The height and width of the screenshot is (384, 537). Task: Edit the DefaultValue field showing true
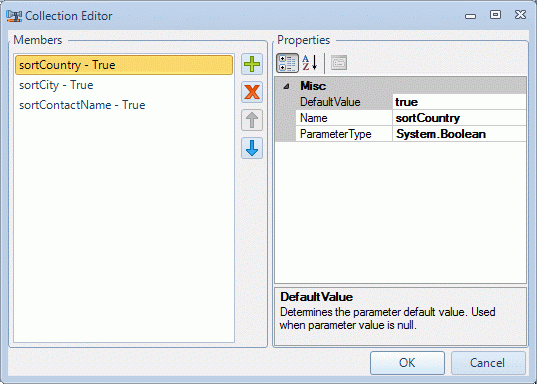click(x=459, y=102)
